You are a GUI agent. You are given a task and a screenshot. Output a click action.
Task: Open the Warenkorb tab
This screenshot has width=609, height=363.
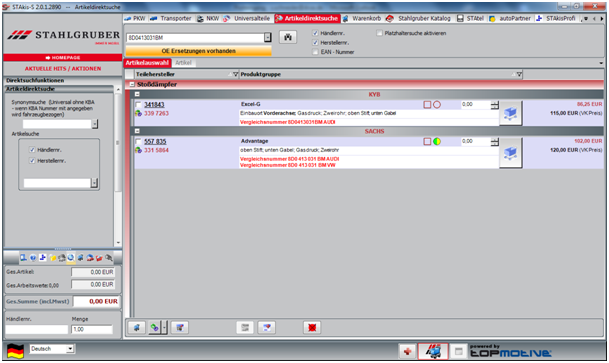[362, 18]
